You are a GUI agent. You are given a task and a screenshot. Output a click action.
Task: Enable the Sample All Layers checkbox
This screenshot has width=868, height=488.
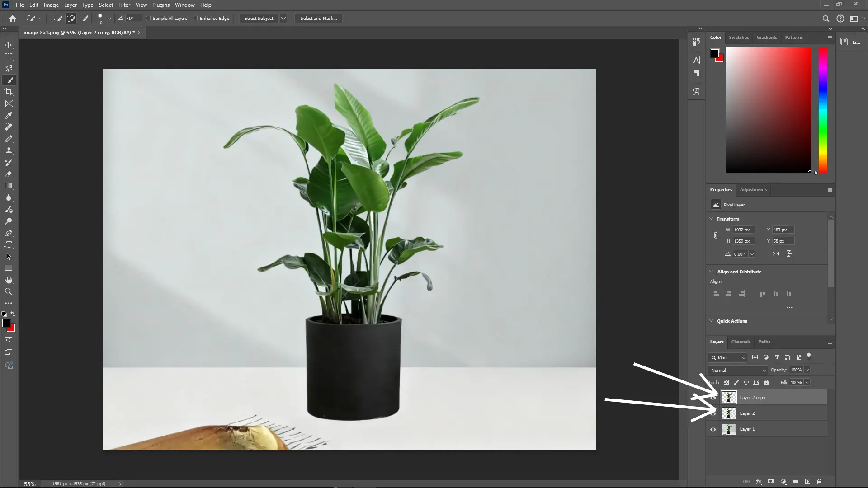click(x=149, y=18)
